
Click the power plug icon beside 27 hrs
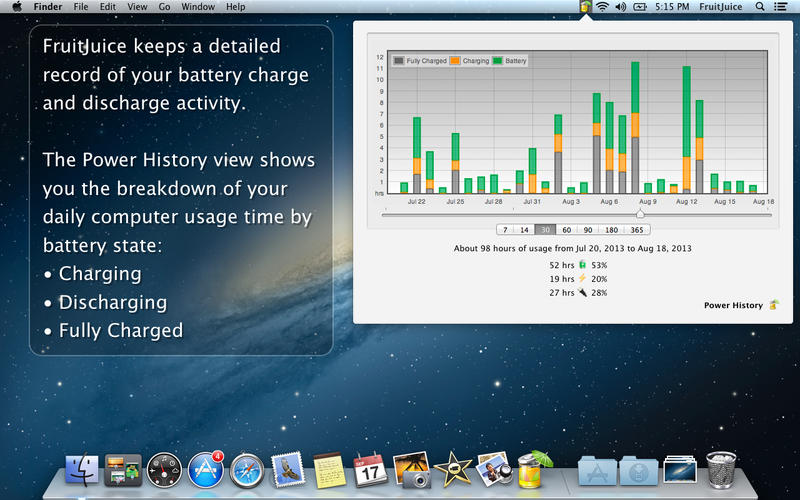click(x=583, y=292)
